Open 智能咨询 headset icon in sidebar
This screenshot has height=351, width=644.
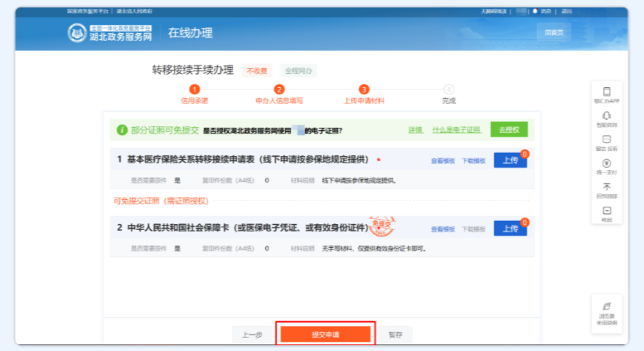coord(606,115)
